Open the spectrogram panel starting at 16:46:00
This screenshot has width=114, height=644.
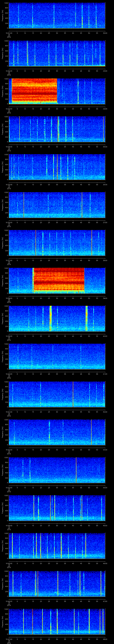pos(57,584)
